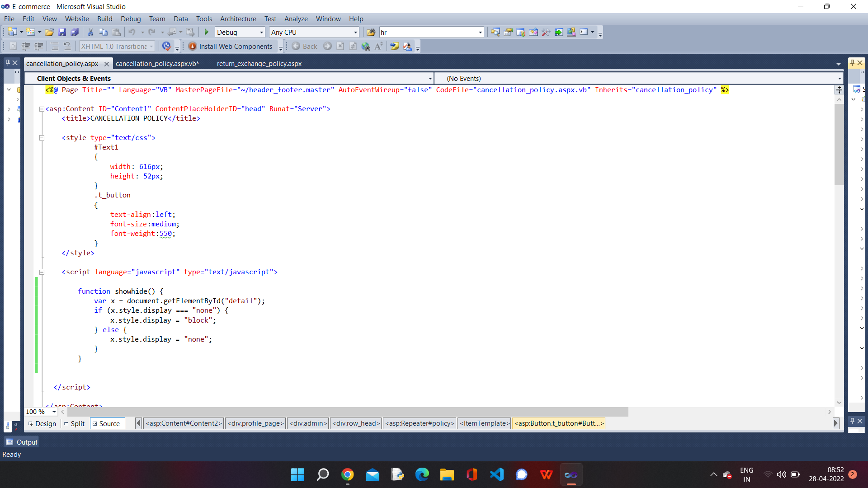Click the Install Web Components icon
The image size is (868, 488).
click(193, 46)
